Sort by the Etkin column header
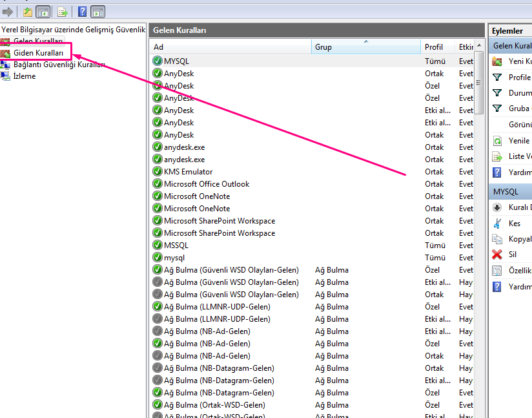Image resolution: width=532 pixels, height=418 pixels. (x=465, y=47)
